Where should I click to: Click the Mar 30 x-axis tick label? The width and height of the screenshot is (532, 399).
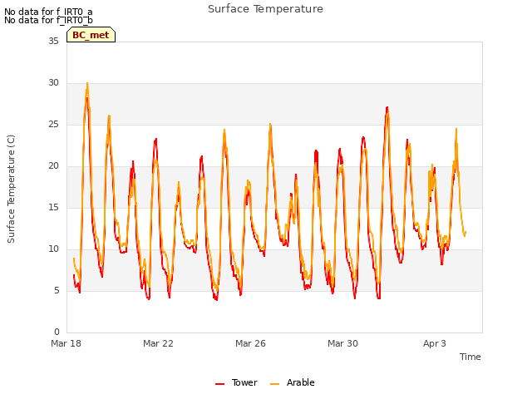(x=342, y=343)
